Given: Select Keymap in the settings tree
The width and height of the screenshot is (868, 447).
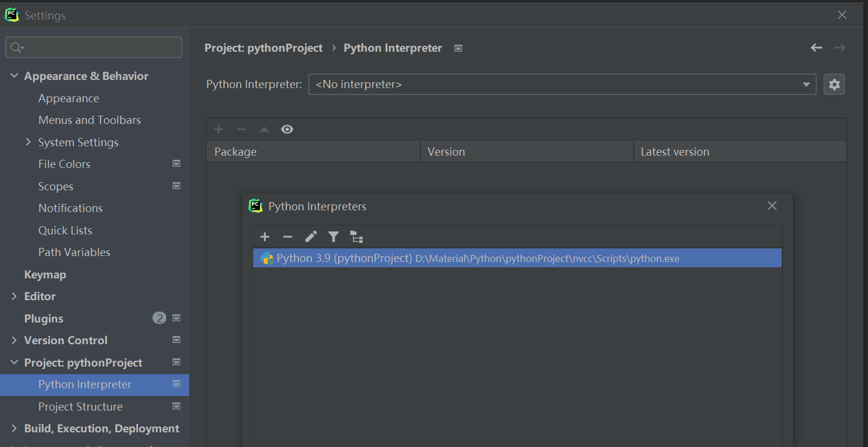Looking at the screenshot, I should pos(45,274).
